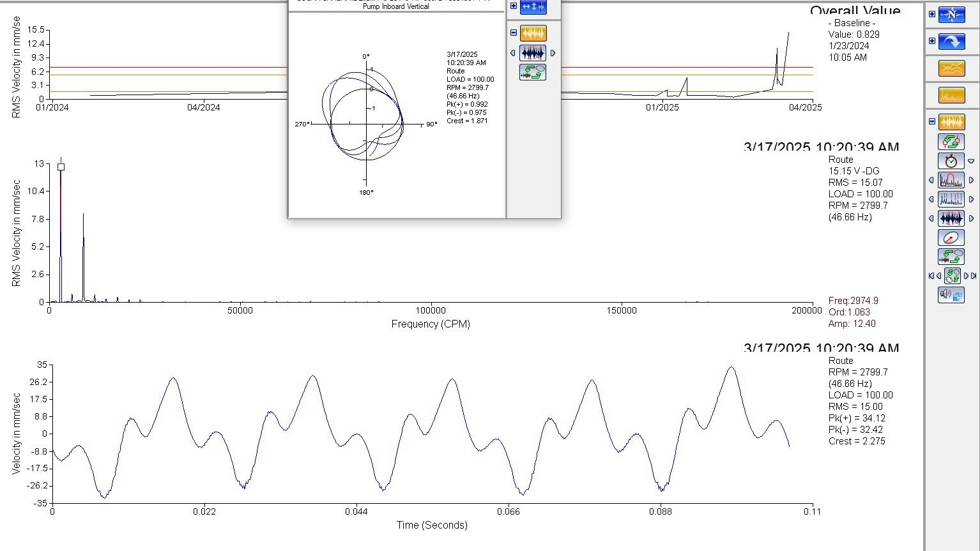
Task: Click right arrow beside sidebar waveform cursor icon
Action: tap(971, 219)
